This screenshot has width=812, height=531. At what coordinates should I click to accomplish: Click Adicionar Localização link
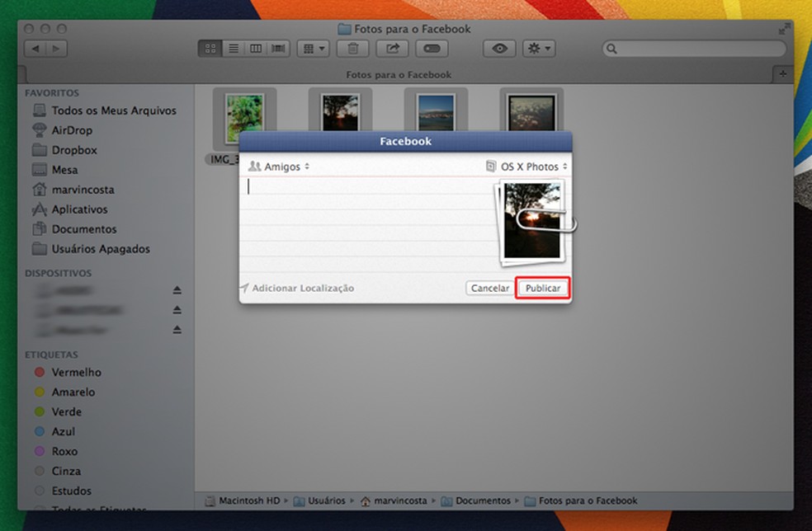point(298,289)
